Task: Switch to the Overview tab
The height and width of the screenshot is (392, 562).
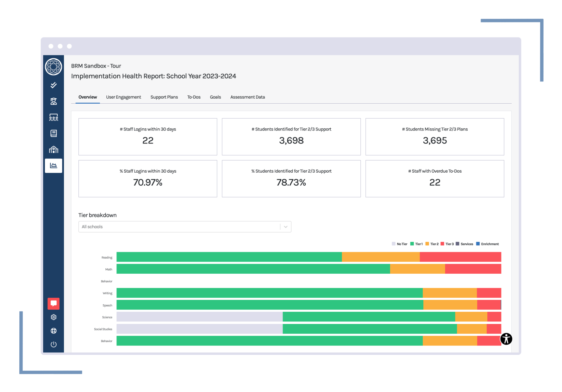Action: (88, 97)
